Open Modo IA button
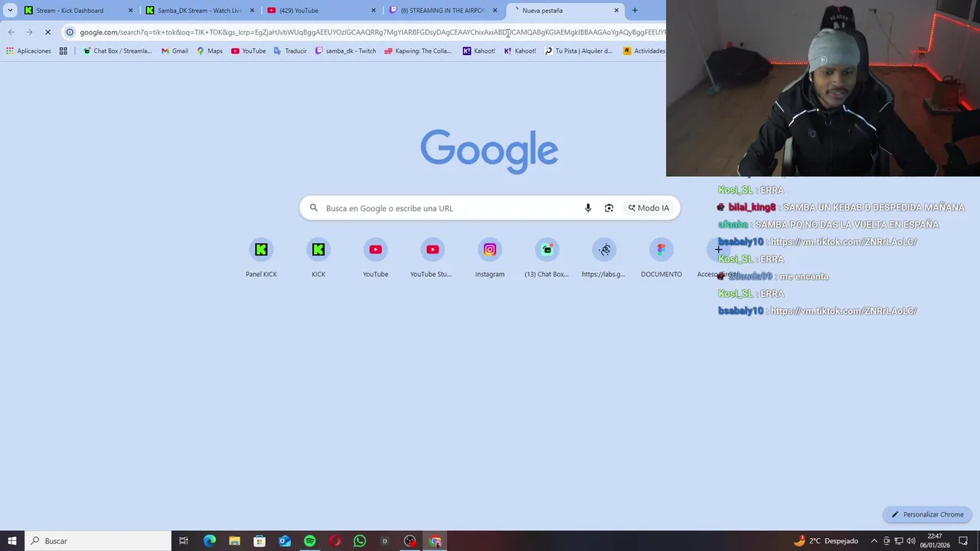The width and height of the screenshot is (980, 551). [648, 208]
